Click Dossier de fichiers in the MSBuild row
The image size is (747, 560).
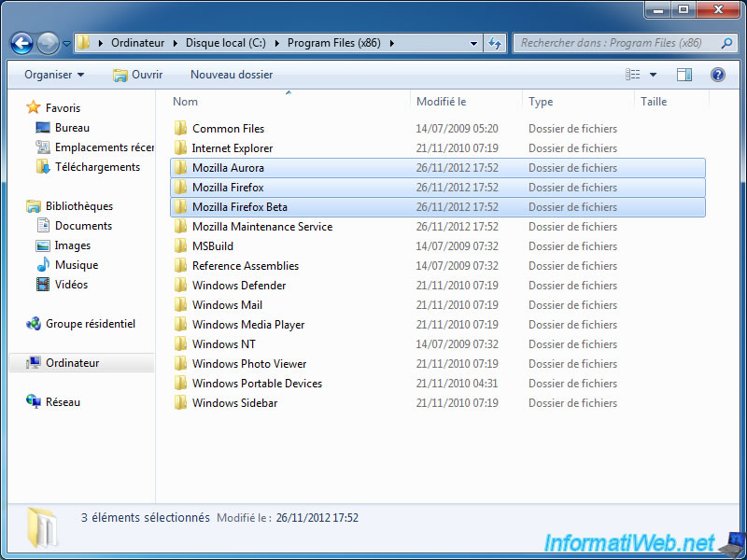[572, 246]
